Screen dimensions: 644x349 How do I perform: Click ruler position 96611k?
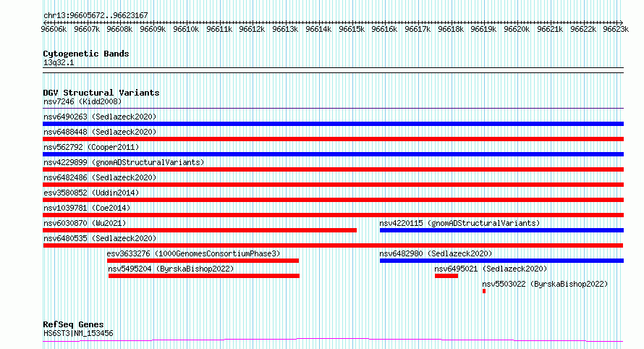pos(219,29)
